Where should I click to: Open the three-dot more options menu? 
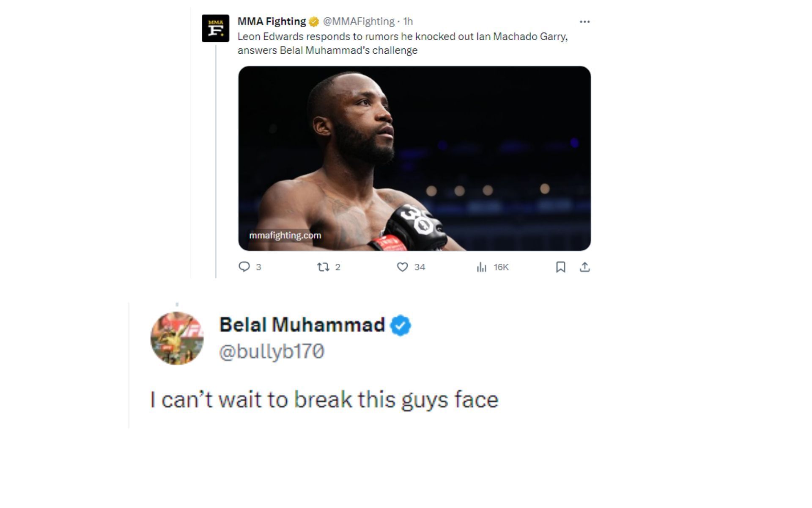[584, 22]
